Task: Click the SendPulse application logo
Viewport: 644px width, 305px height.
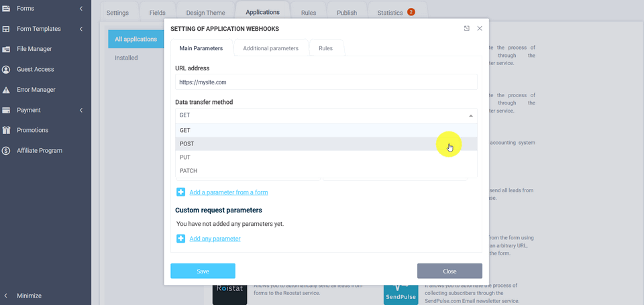Action: pos(401,294)
